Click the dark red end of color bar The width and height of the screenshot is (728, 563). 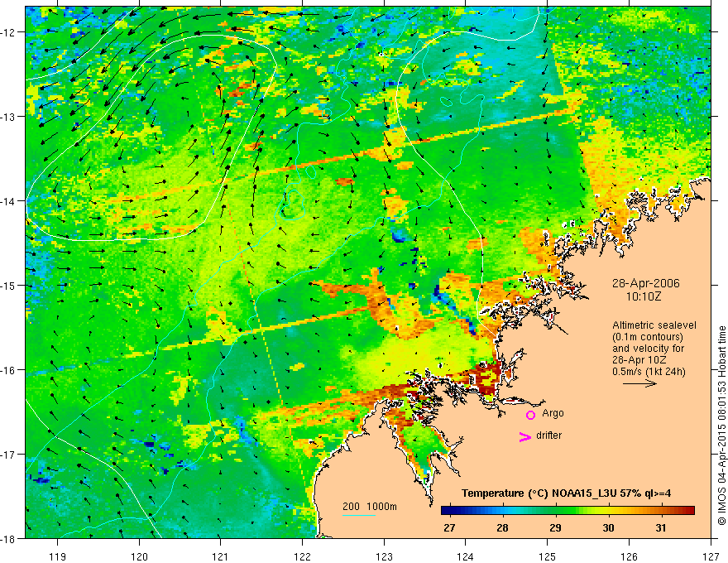tap(691, 511)
